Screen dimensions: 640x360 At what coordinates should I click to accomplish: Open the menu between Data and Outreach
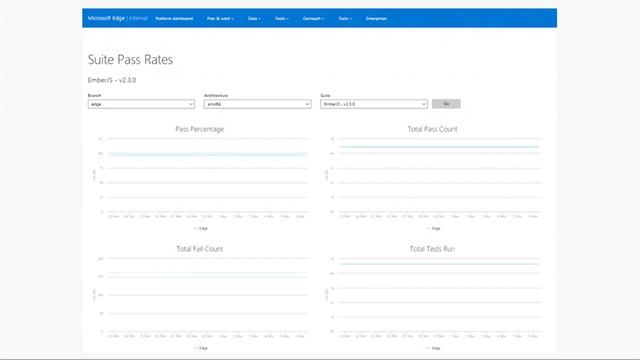tap(282, 19)
